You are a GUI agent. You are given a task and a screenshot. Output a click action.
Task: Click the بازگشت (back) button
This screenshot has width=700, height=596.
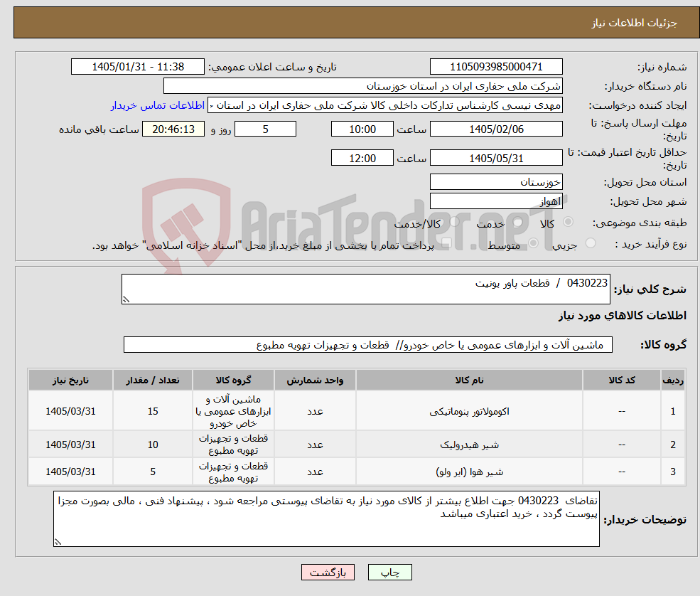pyautogui.click(x=328, y=573)
